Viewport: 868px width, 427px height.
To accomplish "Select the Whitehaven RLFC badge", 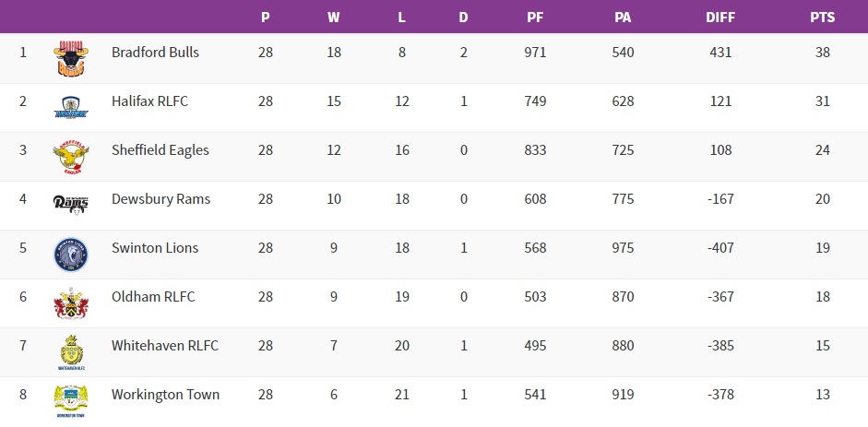I will pyautogui.click(x=70, y=352).
